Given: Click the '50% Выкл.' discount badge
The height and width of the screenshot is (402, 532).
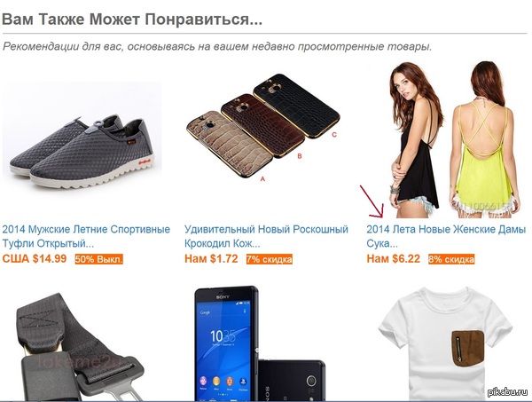Looking at the screenshot, I should tap(98, 259).
